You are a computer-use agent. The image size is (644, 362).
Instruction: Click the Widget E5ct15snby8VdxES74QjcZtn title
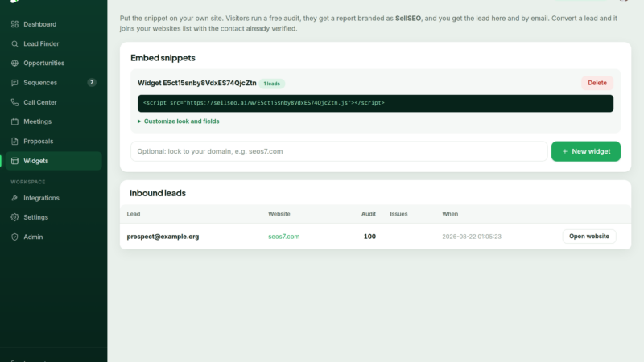[196, 83]
